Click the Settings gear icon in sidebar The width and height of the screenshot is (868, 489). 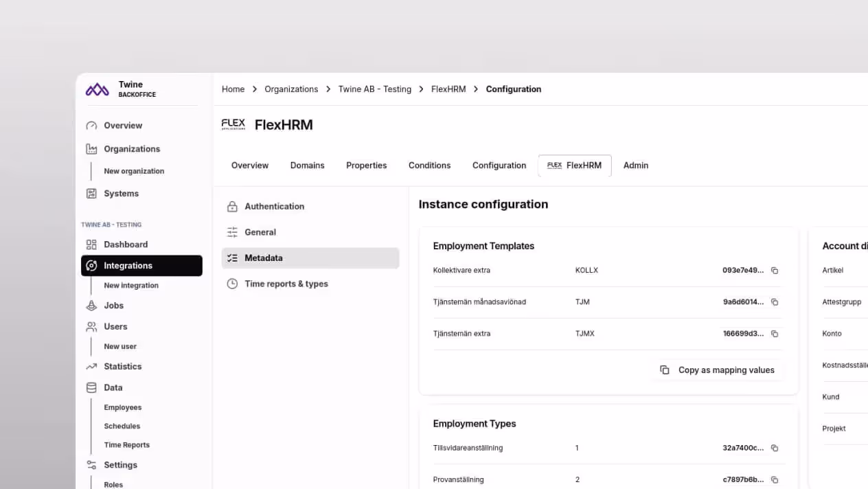pos(92,465)
